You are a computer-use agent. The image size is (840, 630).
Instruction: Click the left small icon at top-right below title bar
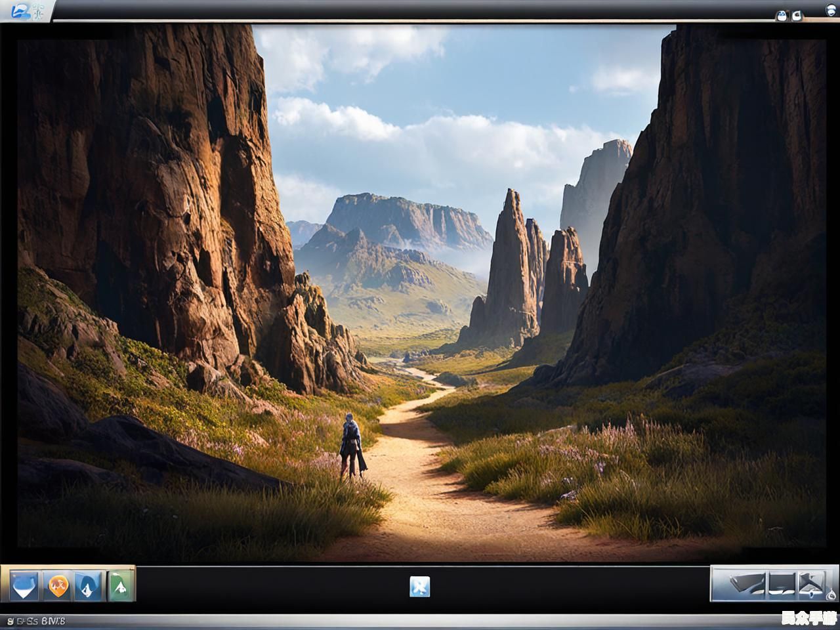(x=782, y=16)
